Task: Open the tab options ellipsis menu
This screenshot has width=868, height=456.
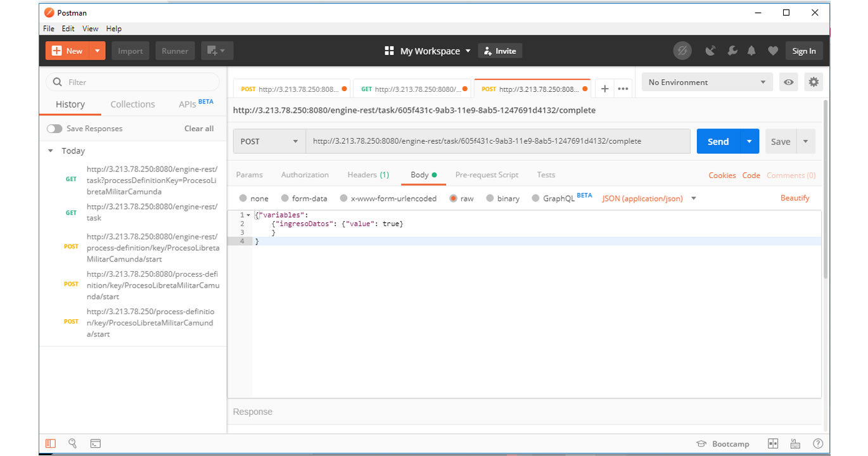Action: tap(623, 89)
